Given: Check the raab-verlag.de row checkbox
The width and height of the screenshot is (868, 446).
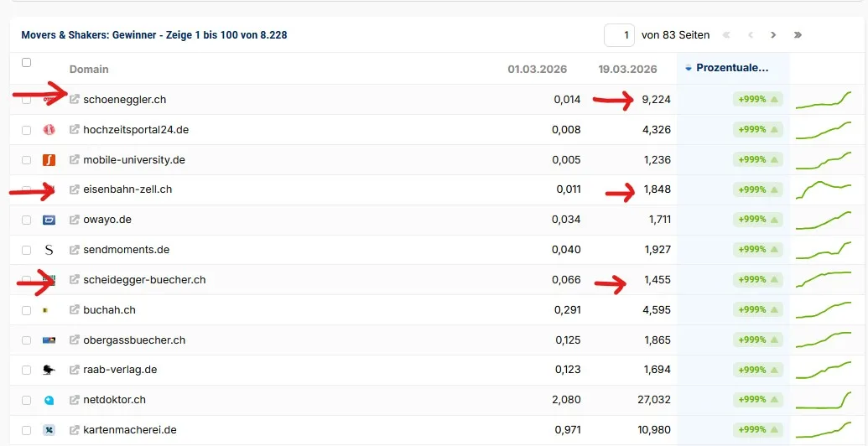Looking at the screenshot, I should click(26, 371).
